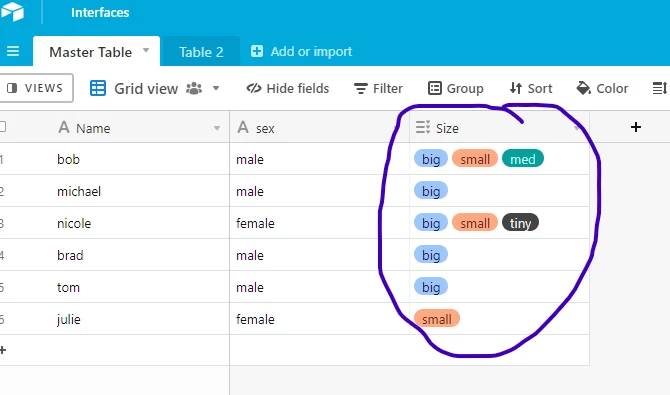Click the med tag in bob's row
This screenshot has width=670, height=395.
point(523,159)
